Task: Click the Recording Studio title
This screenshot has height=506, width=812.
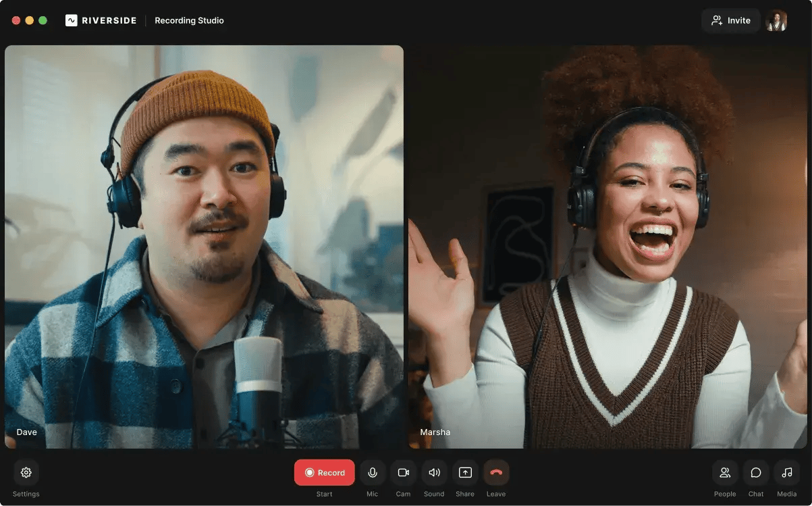Action: (x=189, y=20)
